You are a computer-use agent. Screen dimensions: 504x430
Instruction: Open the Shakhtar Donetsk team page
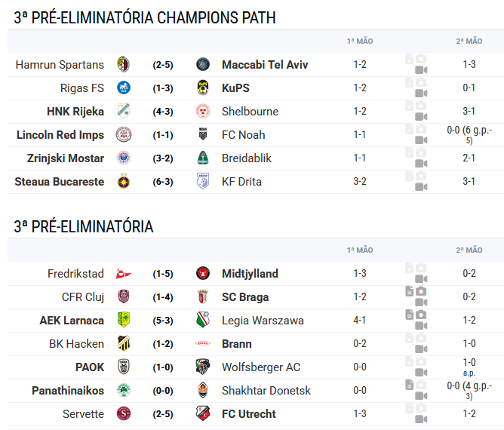coord(266,391)
